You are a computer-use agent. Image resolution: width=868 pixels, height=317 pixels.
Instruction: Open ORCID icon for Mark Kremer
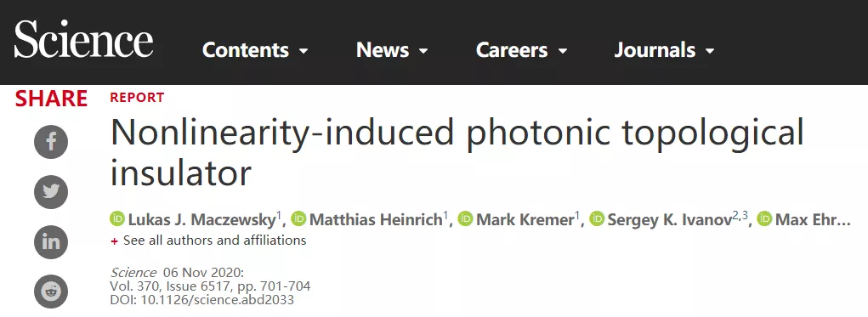[x=465, y=219]
